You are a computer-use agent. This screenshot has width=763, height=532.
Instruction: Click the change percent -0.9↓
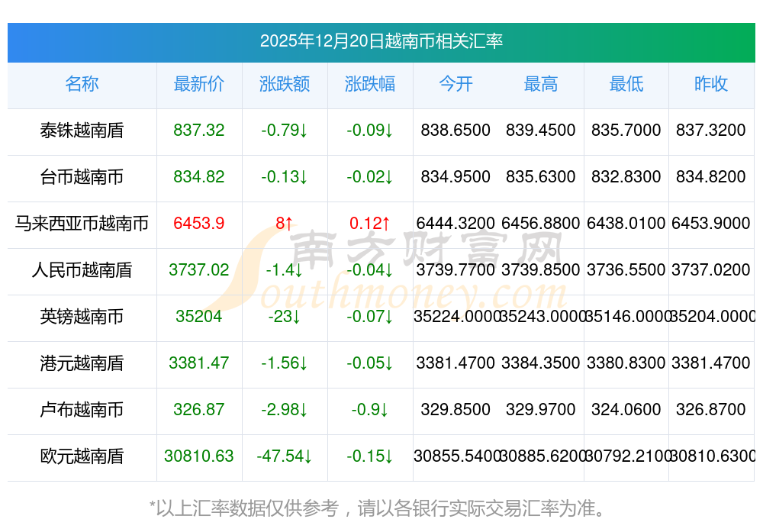coord(370,409)
